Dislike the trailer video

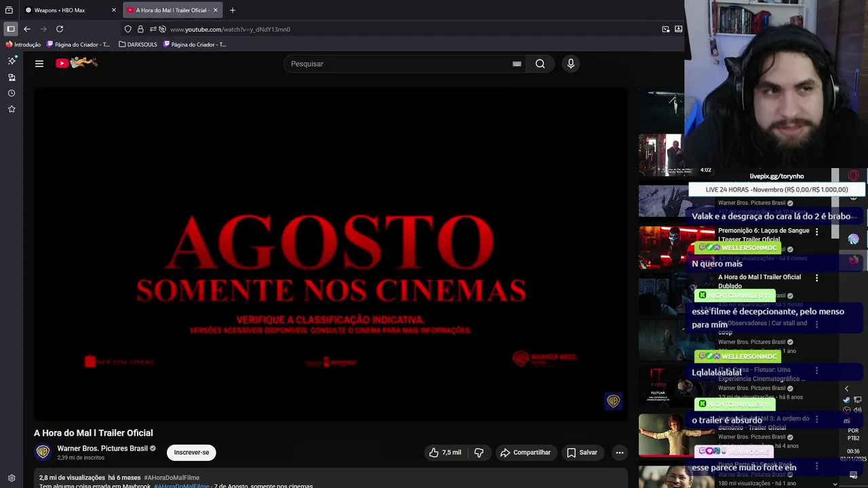479,452
